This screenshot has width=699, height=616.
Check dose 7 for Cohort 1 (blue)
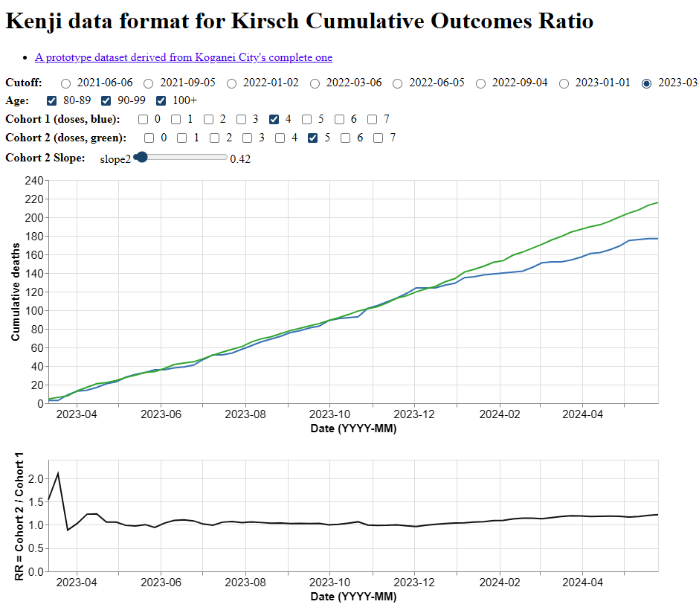373,120
